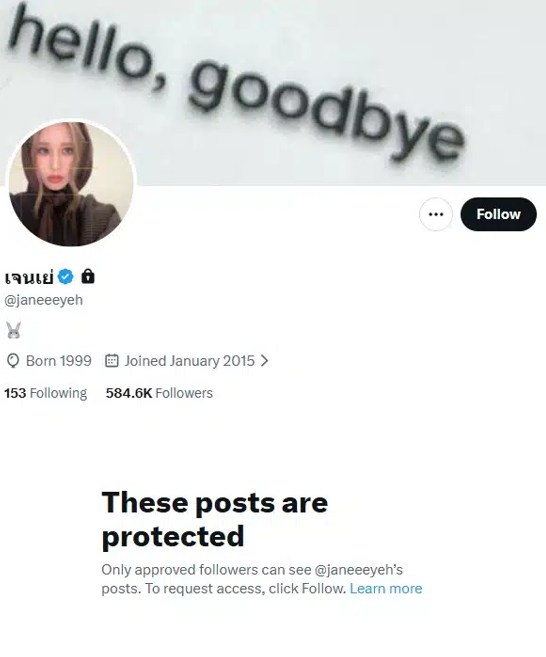Click the Joined January 2015 text
Image resolution: width=546 pixels, height=657 pixels.
pyautogui.click(x=189, y=361)
